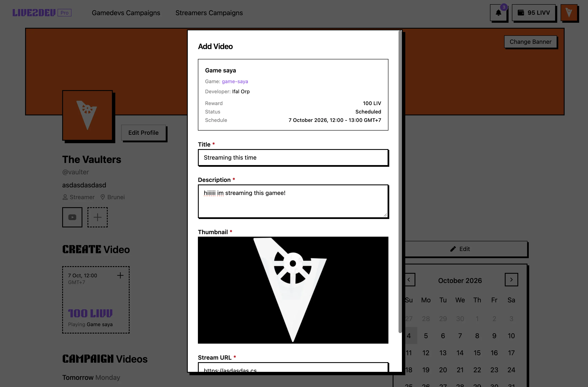Image resolution: width=588 pixels, height=387 pixels.
Task: Add a new social link with plus box
Action: [98, 217]
